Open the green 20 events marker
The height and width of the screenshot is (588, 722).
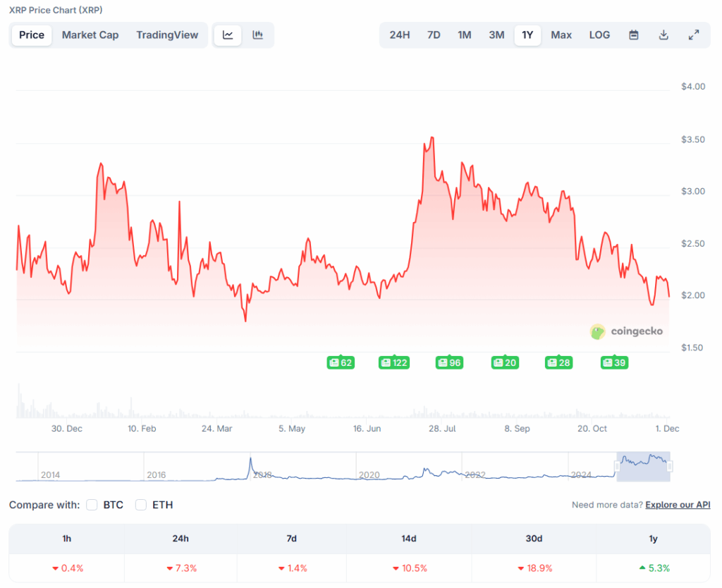pos(505,362)
